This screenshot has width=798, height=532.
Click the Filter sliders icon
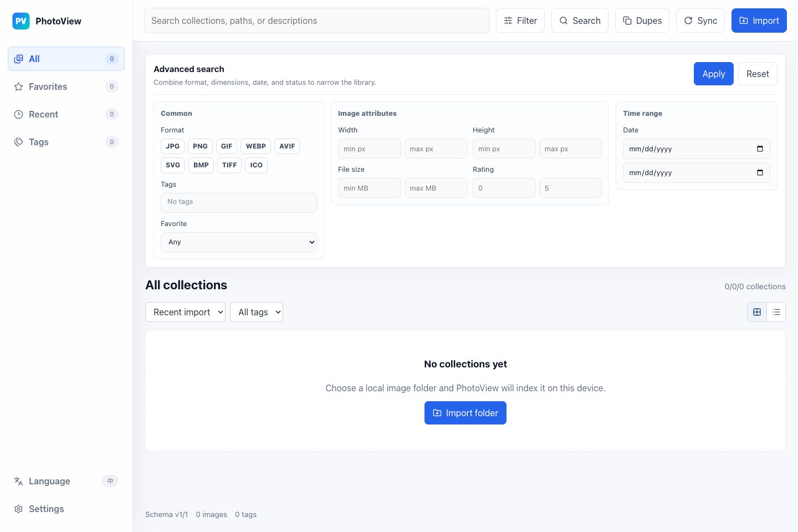click(x=508, y=21)
